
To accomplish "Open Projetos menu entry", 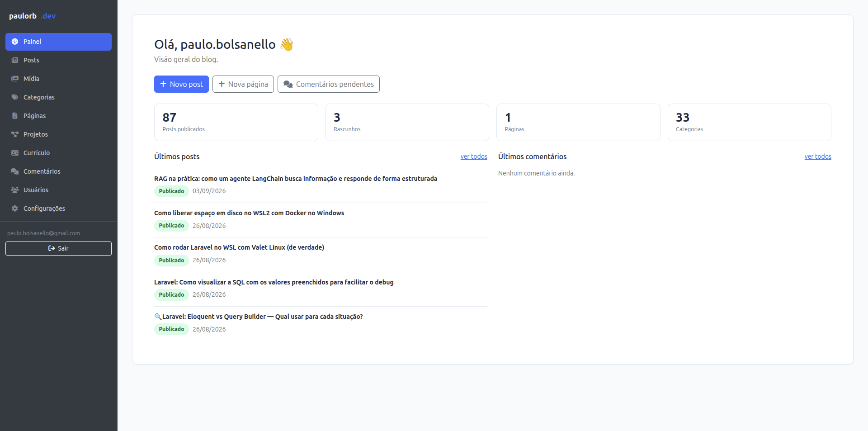I will 58,134.
